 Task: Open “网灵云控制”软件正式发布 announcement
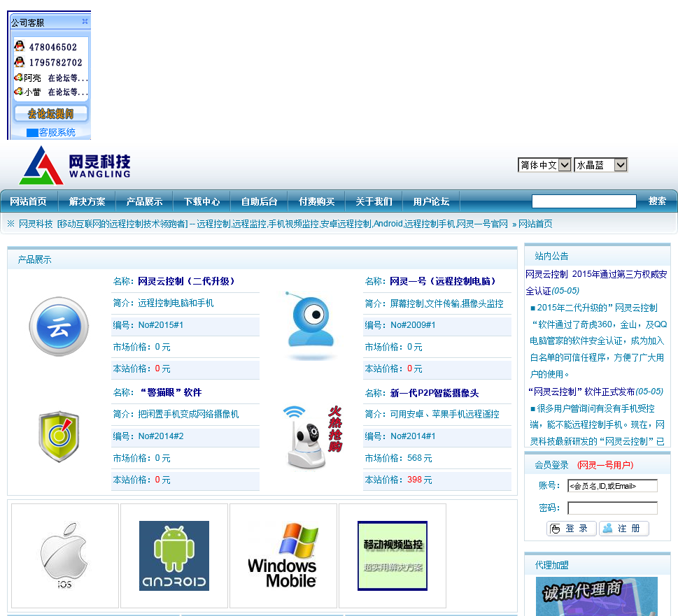pyautogui.click(x=581, y=392)
